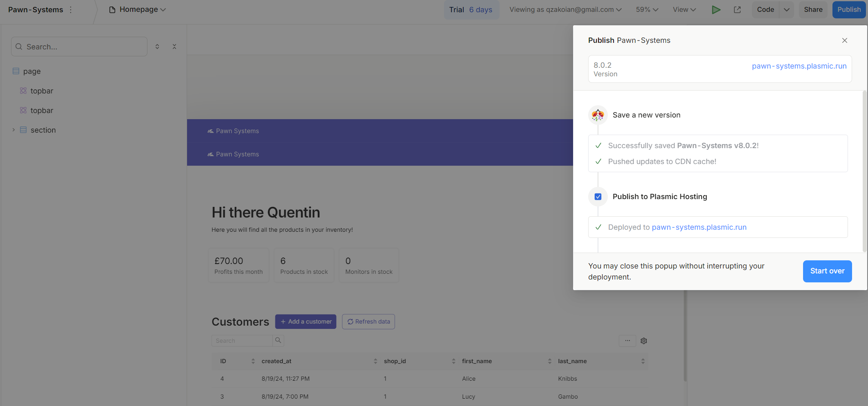Click the Share button
Viewport: 868px width, 406px height.
[x=813, y=10]
